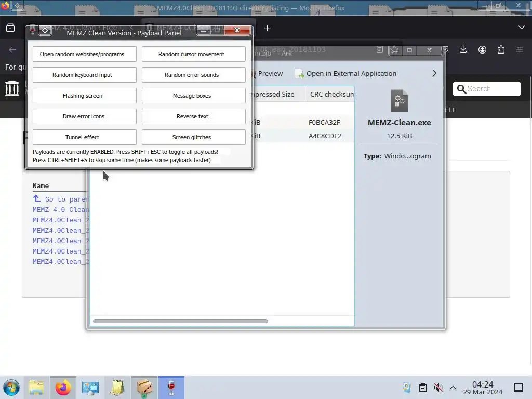532x399 pixels.
Task: Expand hidden system tray icons
Action: pos(453,388)
